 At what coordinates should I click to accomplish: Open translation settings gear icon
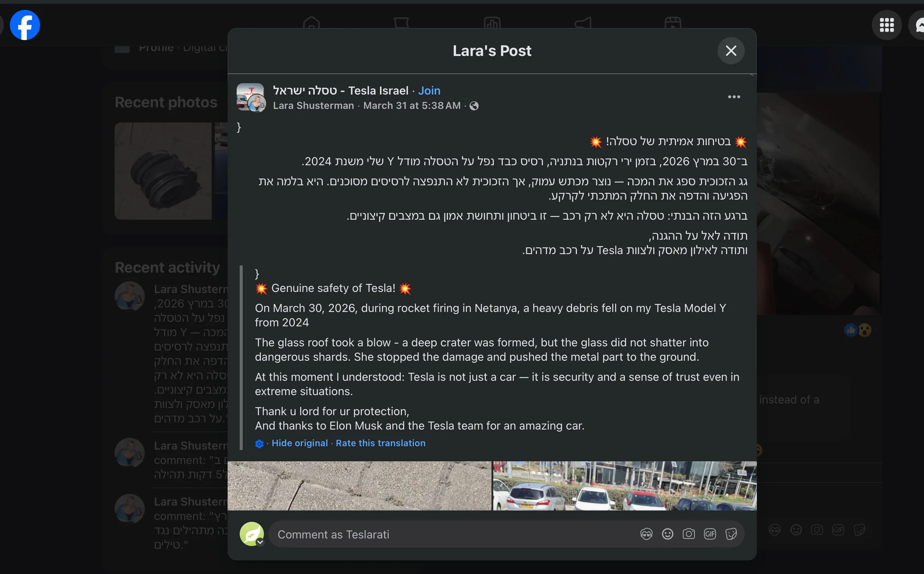259,444
